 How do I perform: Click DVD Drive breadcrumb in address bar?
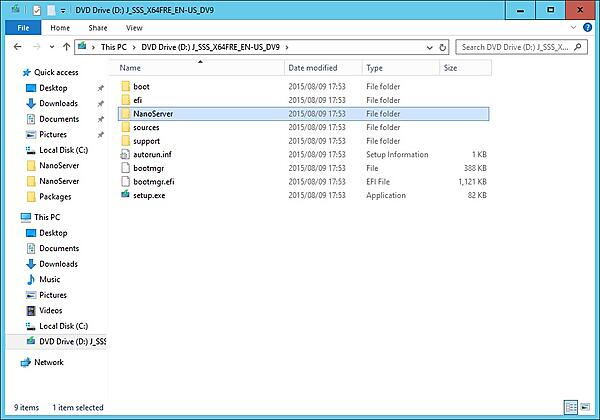pos(210,47)
